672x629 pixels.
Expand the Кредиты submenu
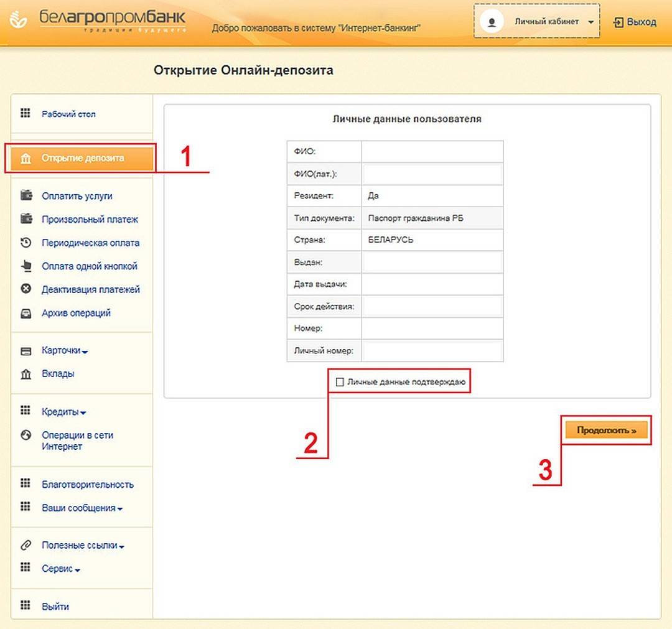coord(63,412)
